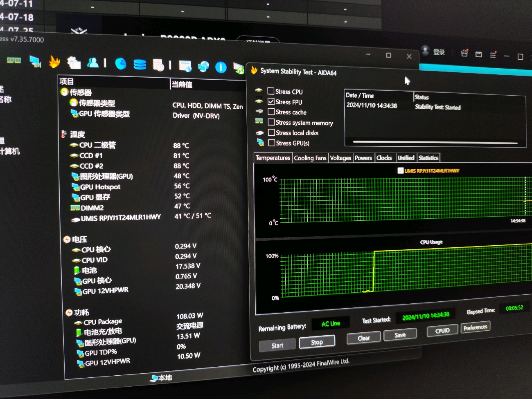Click the user avatar beside 登录
This screenshot has height=399, width=532.
(x=425, y=51)
